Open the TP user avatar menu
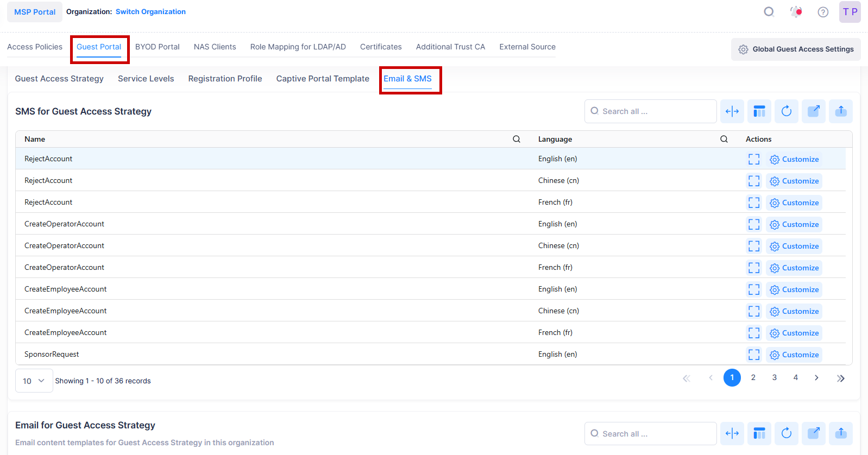868x455 pixels. [850, 12]
